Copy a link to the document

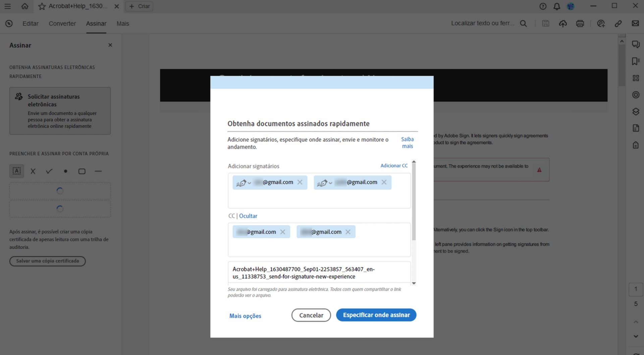point(618,23)
